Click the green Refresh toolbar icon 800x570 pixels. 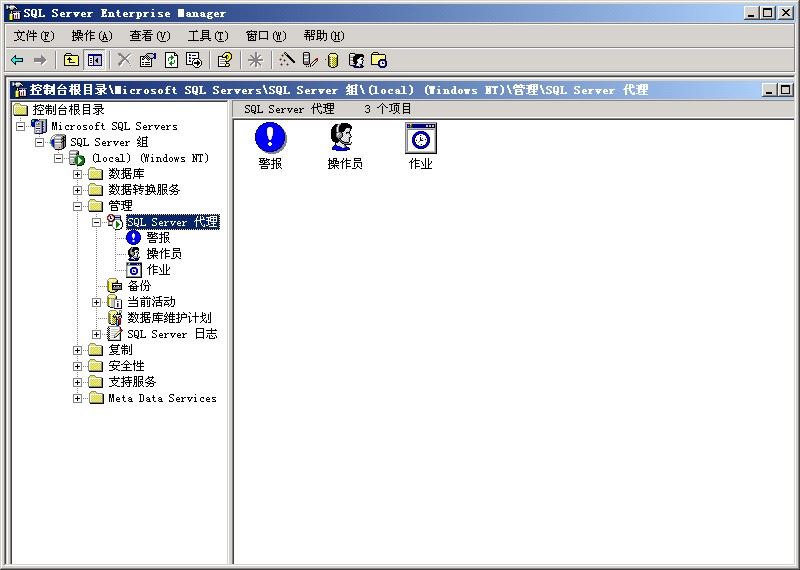(x=171, y=60)
